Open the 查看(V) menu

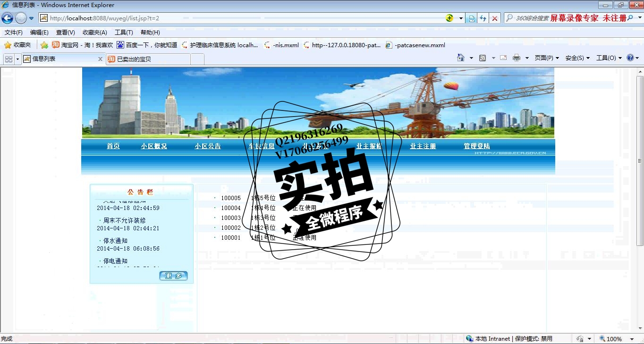[x=65, y=33]
